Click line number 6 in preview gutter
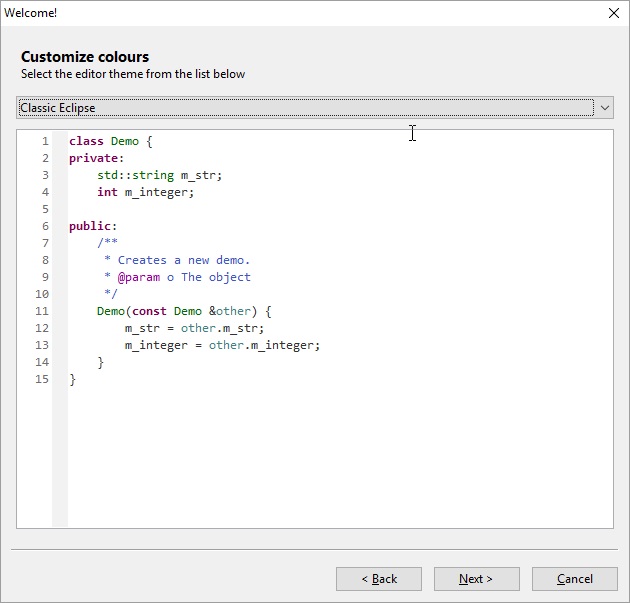Screen dimensions: 630x603 click(45, 226)
